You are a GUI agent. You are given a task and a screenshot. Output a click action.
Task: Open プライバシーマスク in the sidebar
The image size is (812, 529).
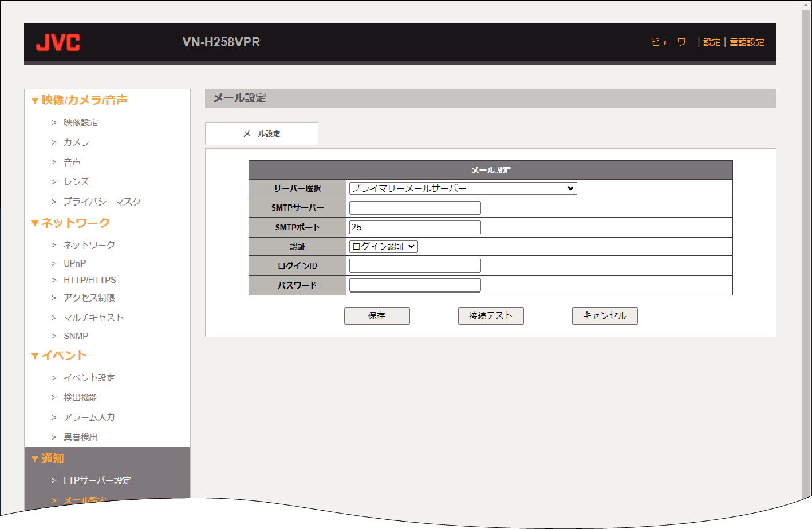pyautogui.click(x=102, y=202)
